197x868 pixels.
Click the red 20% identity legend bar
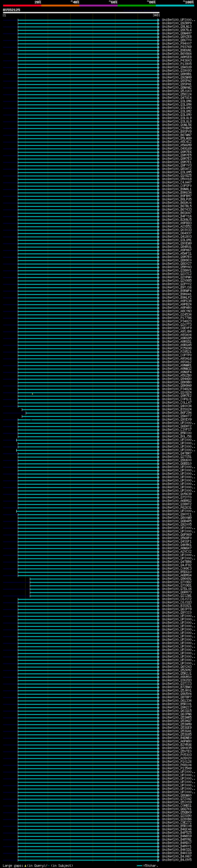[22, 6]
